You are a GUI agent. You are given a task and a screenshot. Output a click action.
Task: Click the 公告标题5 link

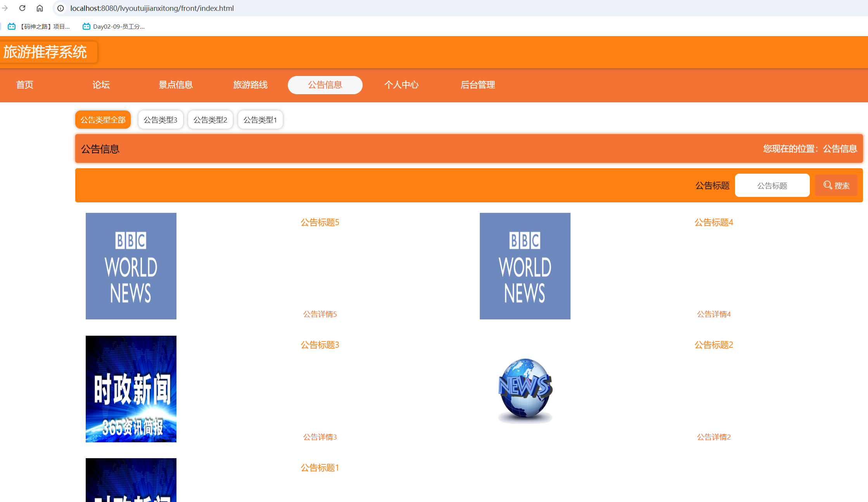tap(320, 223)
